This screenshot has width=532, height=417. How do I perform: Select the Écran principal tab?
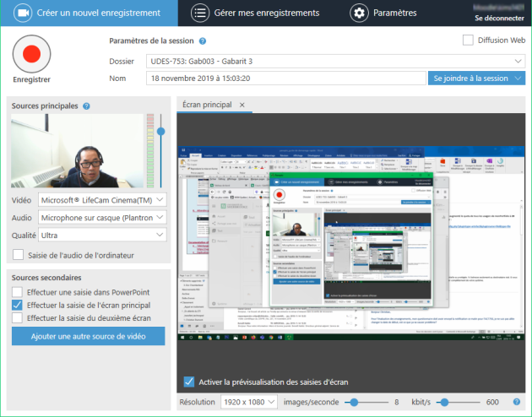tap(206, 105)
